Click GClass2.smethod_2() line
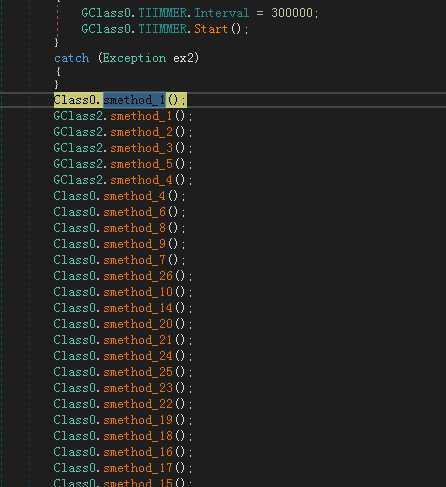 (123, 132)
